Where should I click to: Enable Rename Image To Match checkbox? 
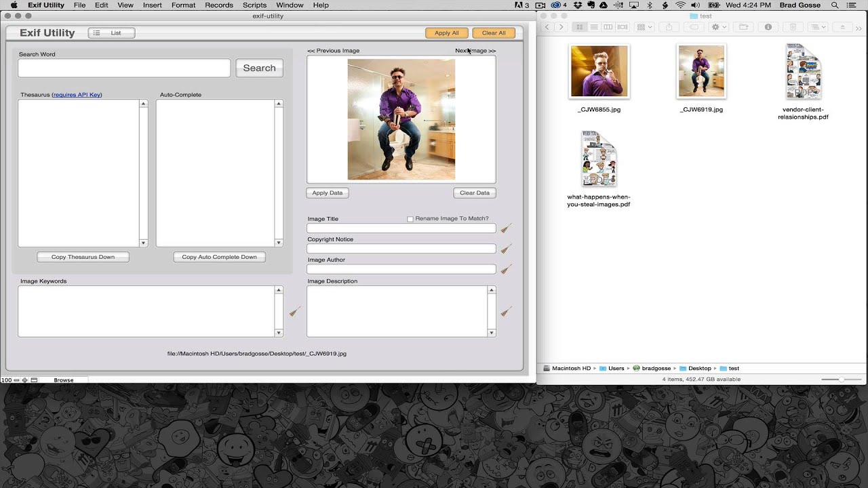(x=410, y=219)
